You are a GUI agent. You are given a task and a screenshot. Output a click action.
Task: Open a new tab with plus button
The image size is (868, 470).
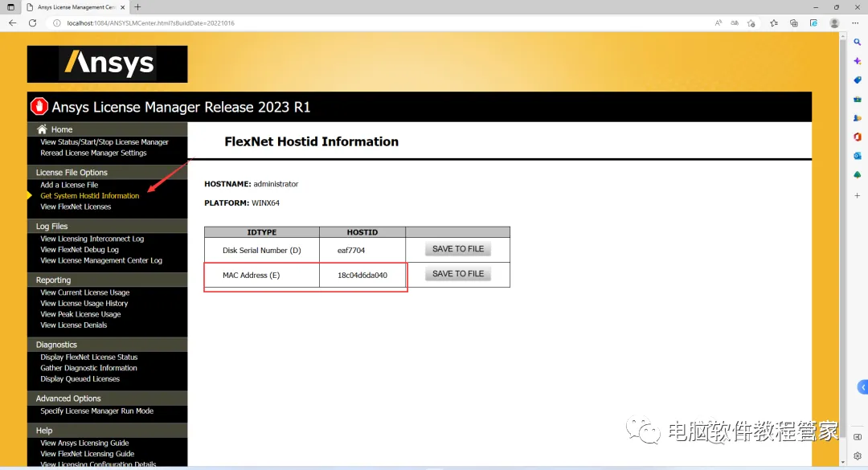coord(138,7)
